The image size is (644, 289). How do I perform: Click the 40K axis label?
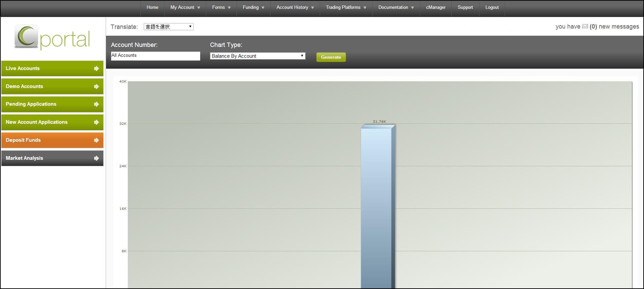click(x=123, y=81)
